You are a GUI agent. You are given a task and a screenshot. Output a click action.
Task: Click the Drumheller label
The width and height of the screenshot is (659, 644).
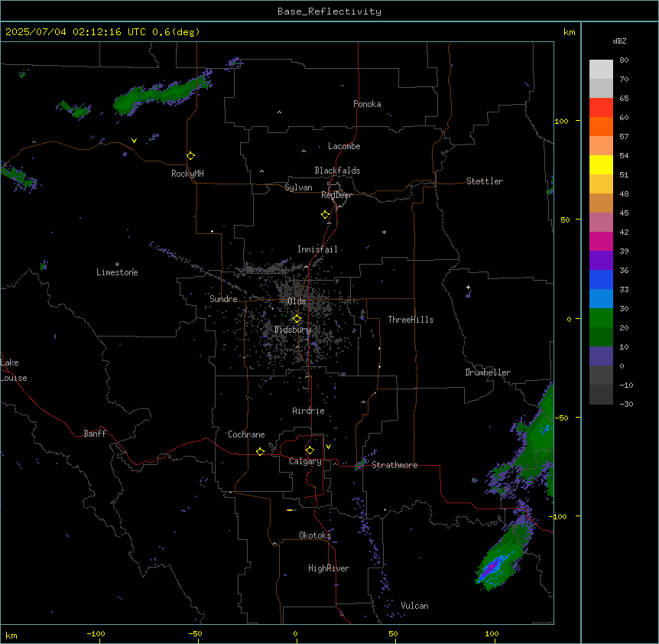tap(488, 372)
